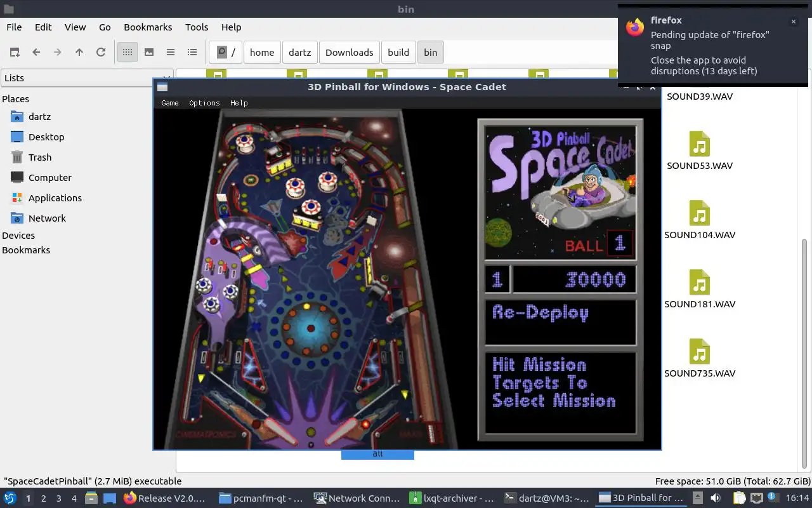Click the 3D Pinball taskbar button
The width and height of the screenshot is (812, 508).
[x=642, y=498]
